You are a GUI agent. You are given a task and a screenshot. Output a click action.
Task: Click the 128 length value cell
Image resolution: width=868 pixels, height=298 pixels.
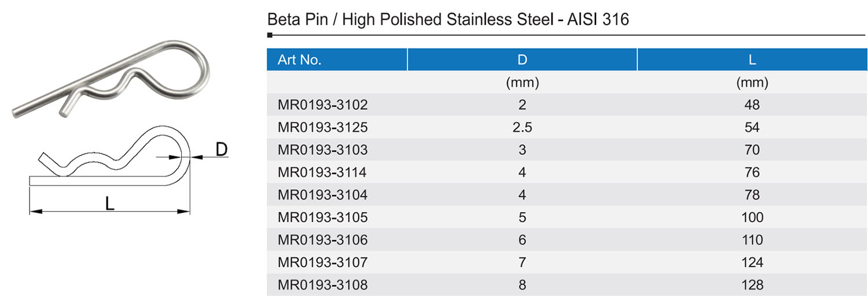(x=752, y=285)
